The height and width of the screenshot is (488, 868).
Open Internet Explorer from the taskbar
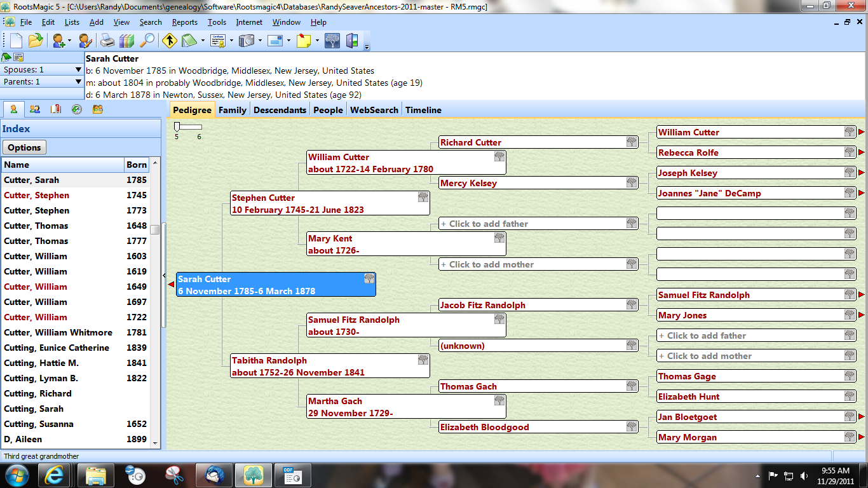(55, 475)
